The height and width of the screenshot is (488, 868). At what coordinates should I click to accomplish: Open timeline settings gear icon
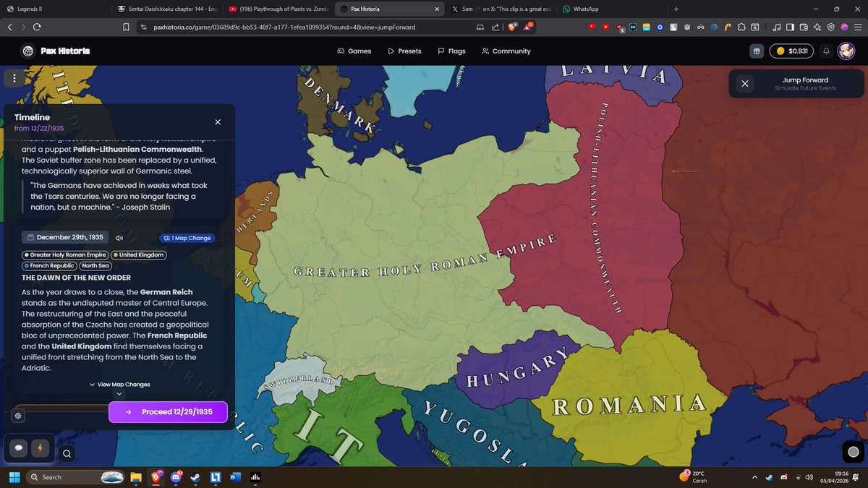(18, 416)
